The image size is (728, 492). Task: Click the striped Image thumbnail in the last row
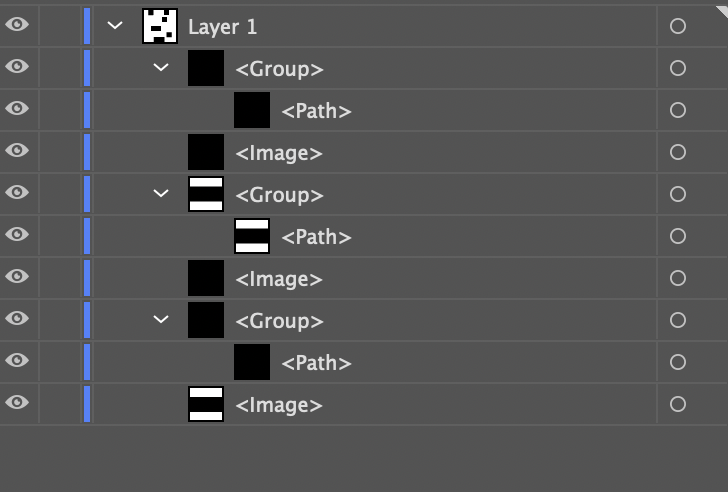pyautogui.click(x=206, y=404)
